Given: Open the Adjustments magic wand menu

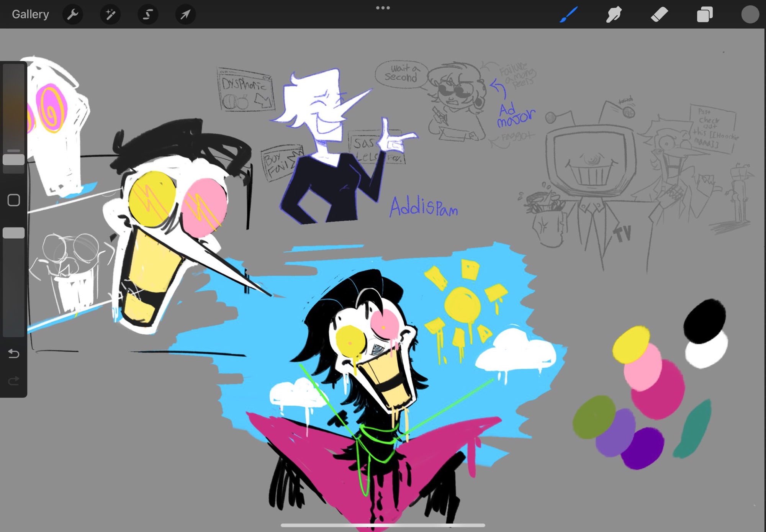Looking at the screenshot, I should point(110,15).
